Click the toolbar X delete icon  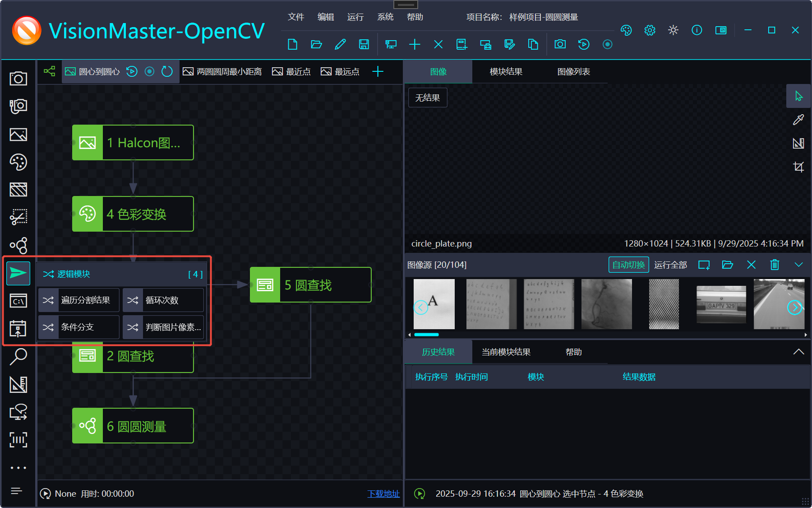438,44
